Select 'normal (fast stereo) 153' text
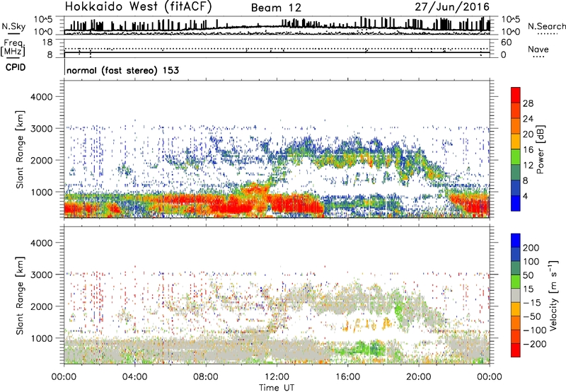 pyautogui.click(x=122, y=70)
